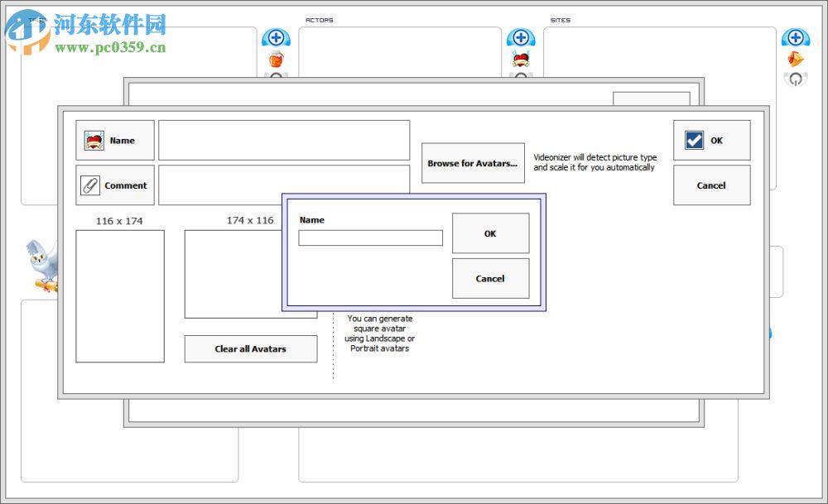Click the add button beside the Tags panel
The image size is (828, 504).
pos(276,37)
